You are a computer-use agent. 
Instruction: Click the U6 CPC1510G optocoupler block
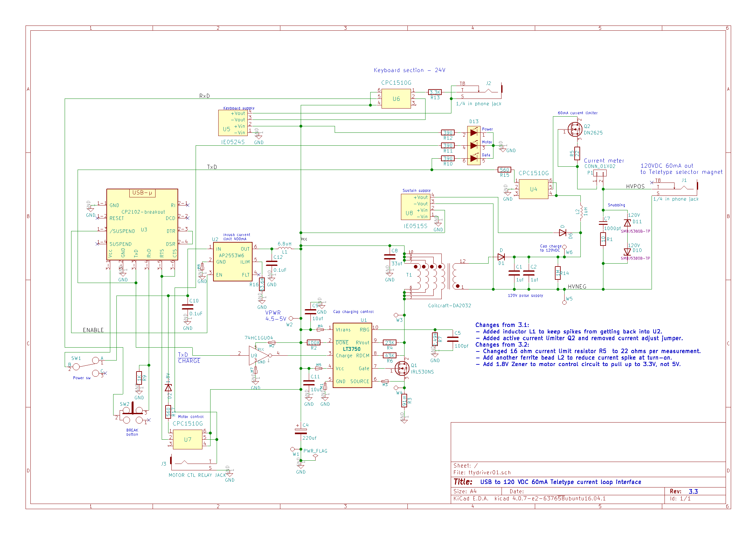tap(396, 99)
